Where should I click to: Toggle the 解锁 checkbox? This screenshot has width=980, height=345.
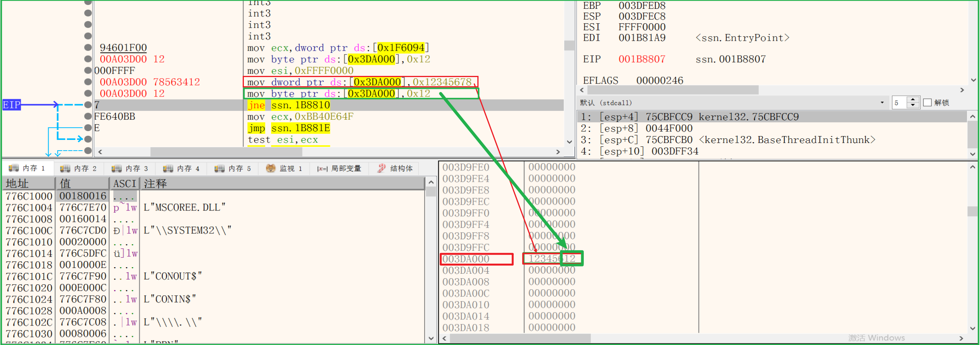click(x=927, y=103)
